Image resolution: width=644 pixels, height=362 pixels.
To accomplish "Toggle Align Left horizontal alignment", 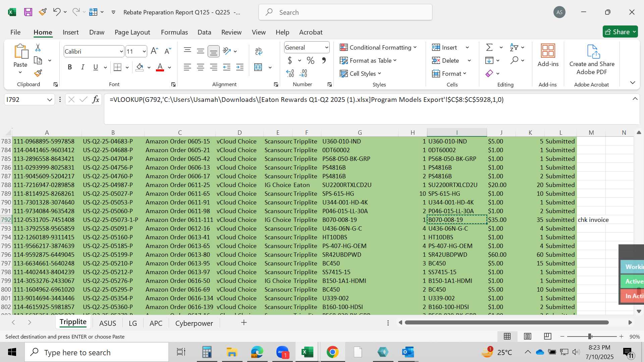I will click(x=187, y=67).
